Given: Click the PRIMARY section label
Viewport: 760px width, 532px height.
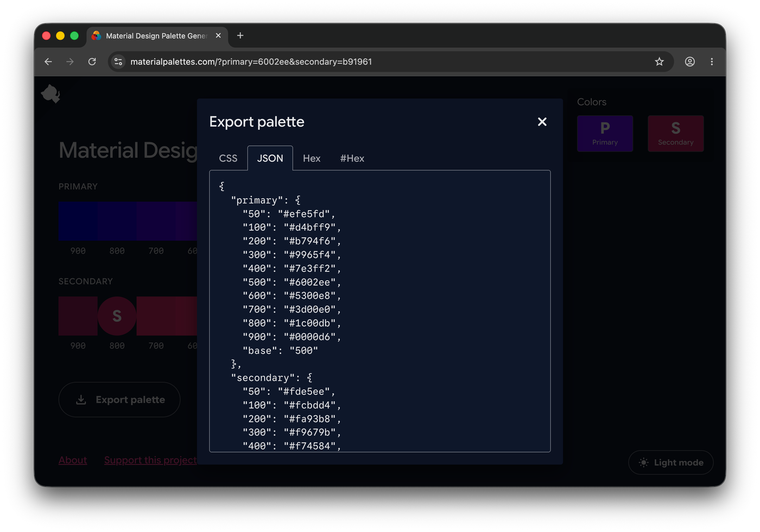Looking at the screenshot, I should [78, 187].
